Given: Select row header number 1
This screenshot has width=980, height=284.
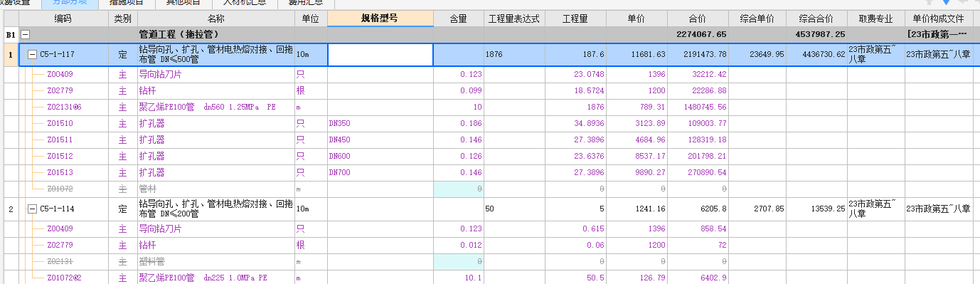Looking at the screenshot, I should coord(11,54).
